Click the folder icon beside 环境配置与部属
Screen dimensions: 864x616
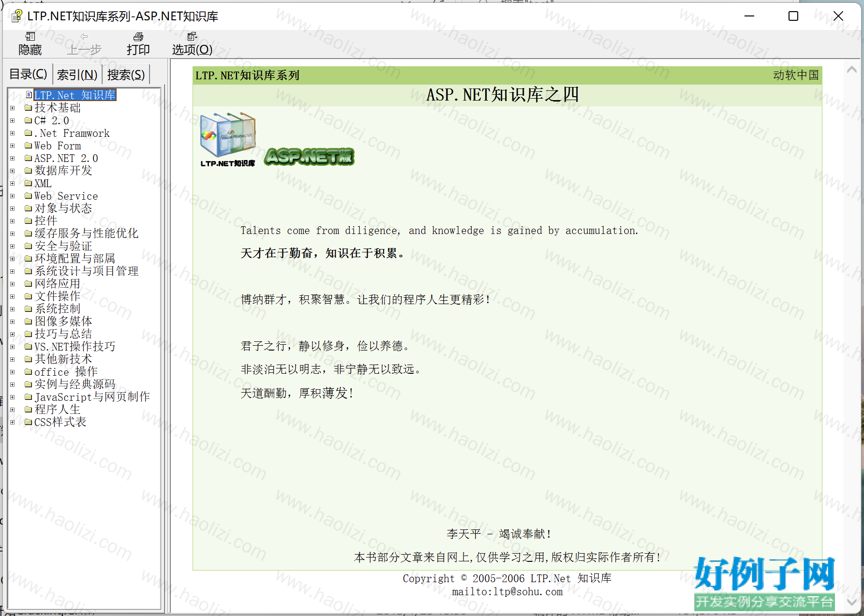29,259
